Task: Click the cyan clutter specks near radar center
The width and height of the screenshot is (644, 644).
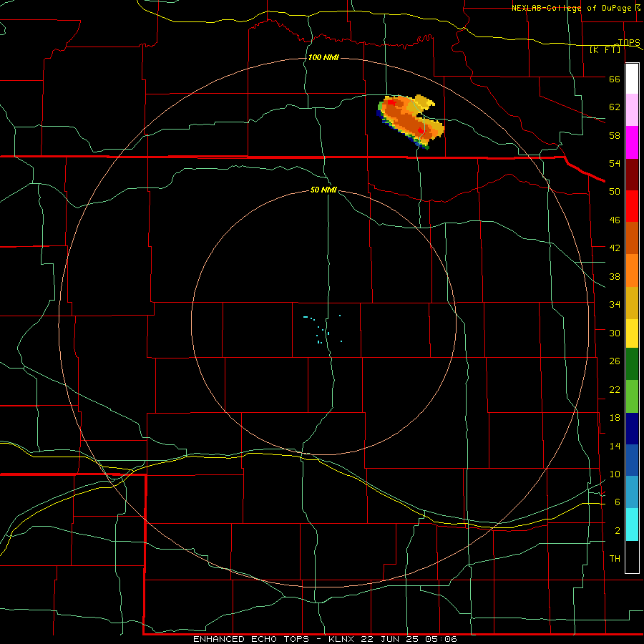Action: click(x=323, y=328)
